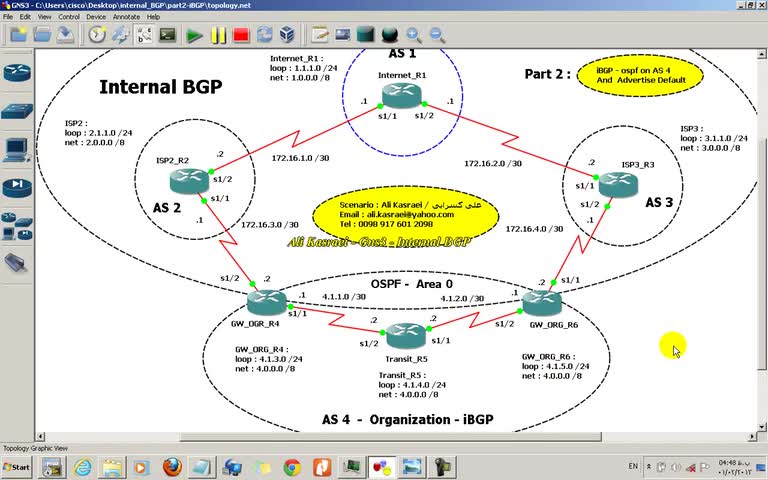Select the add a link cable icon
The width and height of the screenshot is (768, 480).
coord(16,263)
